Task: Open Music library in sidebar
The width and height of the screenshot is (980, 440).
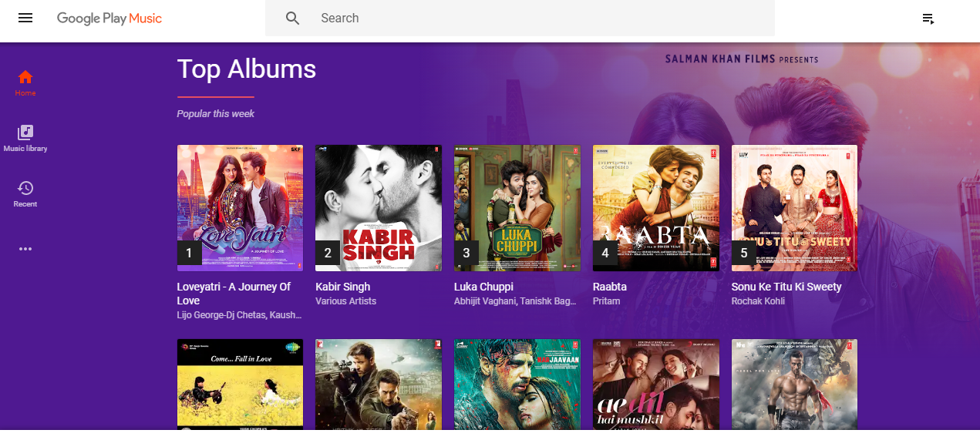Action: pos(25,139)
